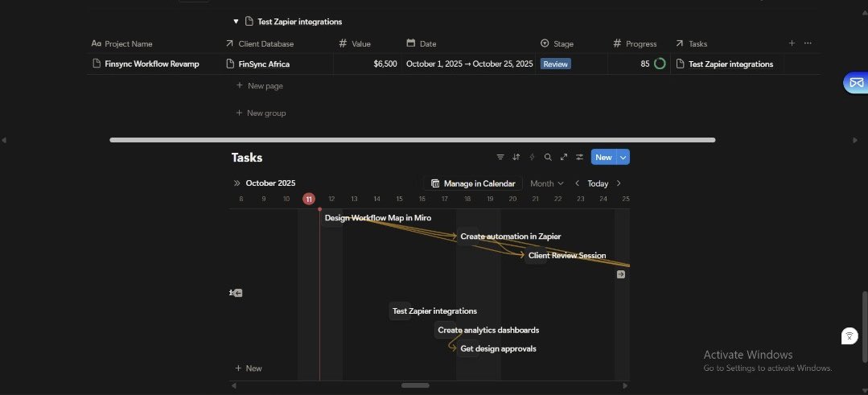868x395 pixels.
Task: Click the timeline horizontal scrollbar thumb
Action: 415,385
